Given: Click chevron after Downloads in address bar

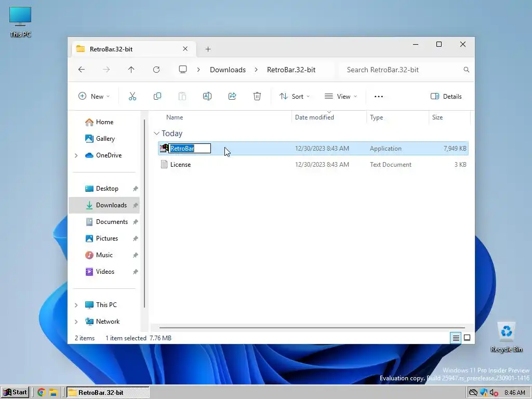Looking at the screenshot, I should (256, 70).
